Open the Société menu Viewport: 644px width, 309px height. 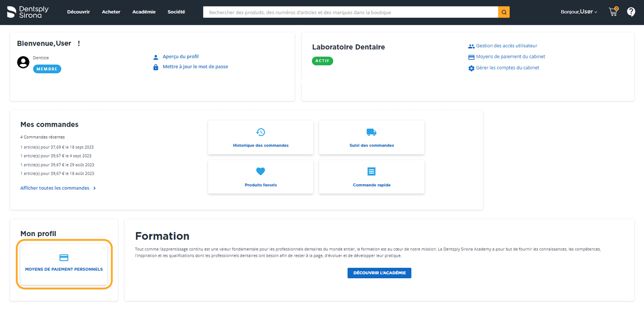coord(176,12)
